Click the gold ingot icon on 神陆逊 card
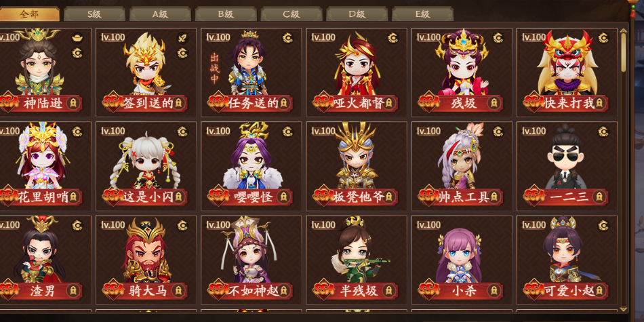Screen dimensions: 644x322 point(77,38)
